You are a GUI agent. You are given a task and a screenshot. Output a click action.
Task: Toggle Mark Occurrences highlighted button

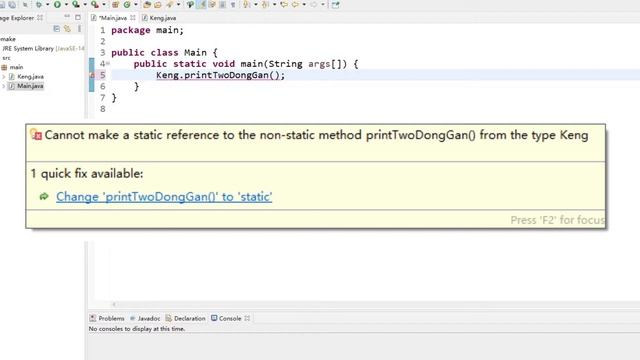[202, 4]
